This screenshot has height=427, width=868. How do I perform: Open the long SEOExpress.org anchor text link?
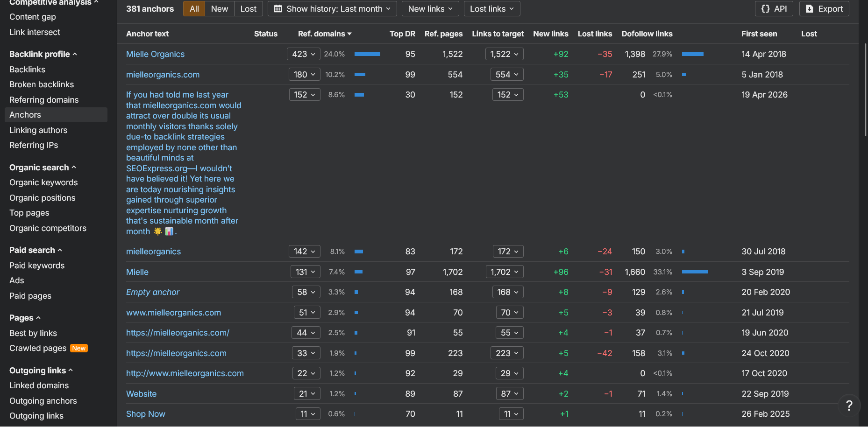184,163
